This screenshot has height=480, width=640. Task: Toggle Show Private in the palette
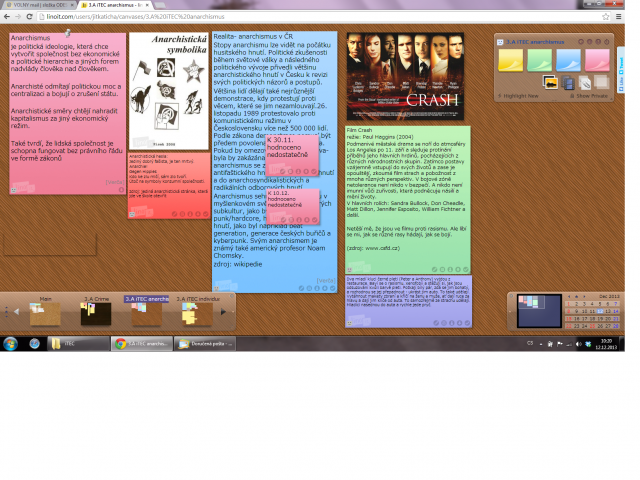[589, 96]
